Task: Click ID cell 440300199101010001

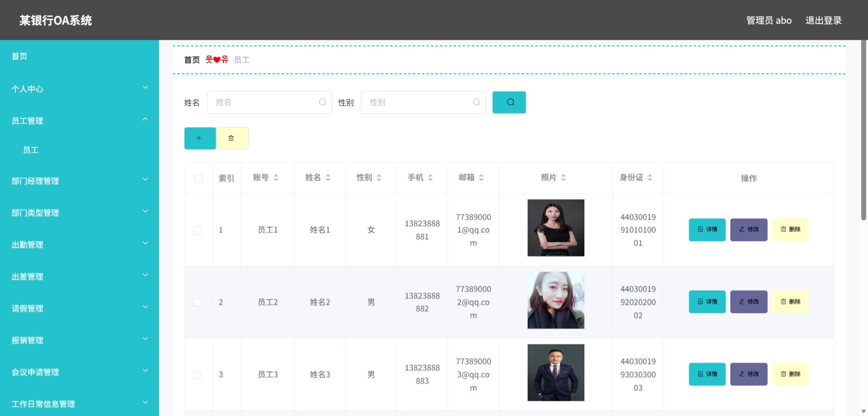Action: (638, 230)
